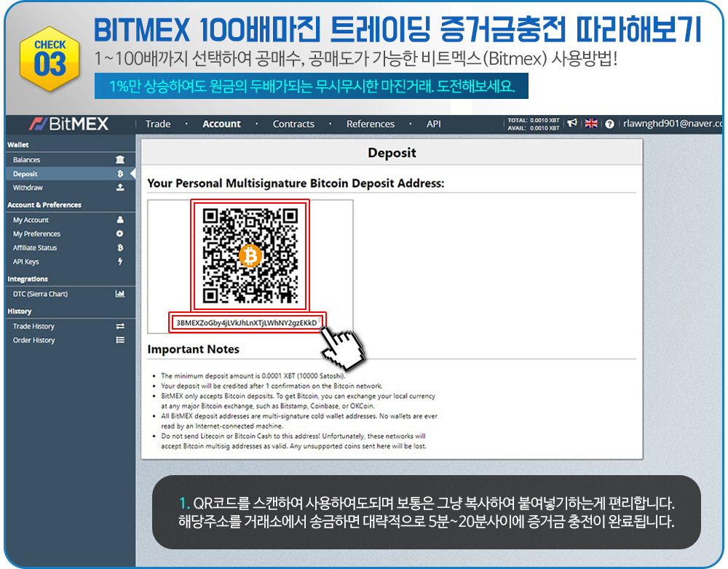Click the Withdraw upload icon
The height and width of the screenshot is (569, 728).
pyautogui.click(x=120, y=188)
